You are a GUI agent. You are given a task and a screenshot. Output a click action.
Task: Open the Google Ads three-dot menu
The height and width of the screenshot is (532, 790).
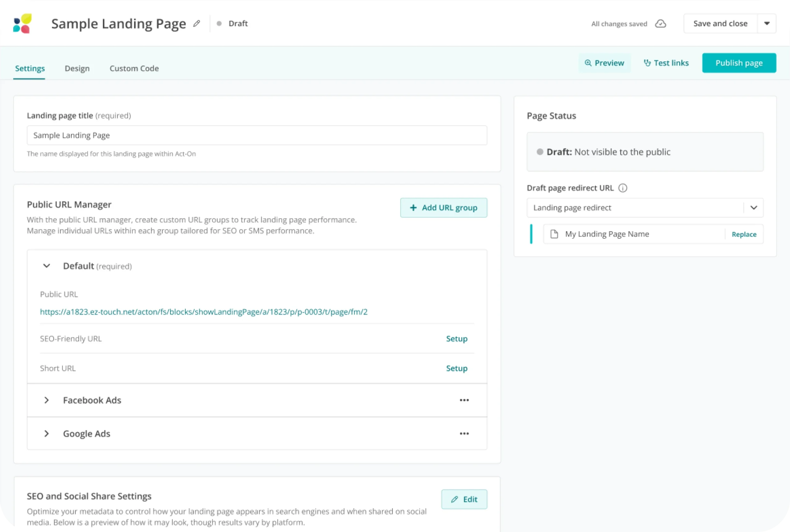(x=464, y=434)
